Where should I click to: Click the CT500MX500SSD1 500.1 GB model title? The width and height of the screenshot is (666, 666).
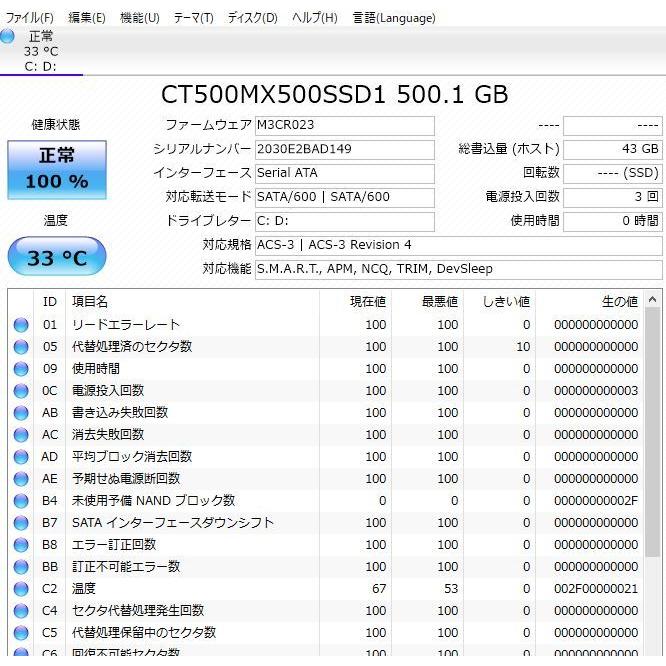(335, 94)
